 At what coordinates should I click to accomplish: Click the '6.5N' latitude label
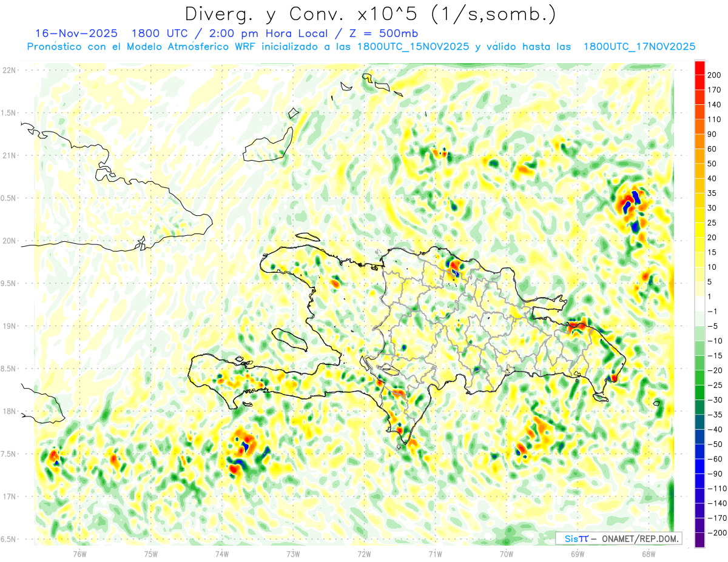(9, 539)
